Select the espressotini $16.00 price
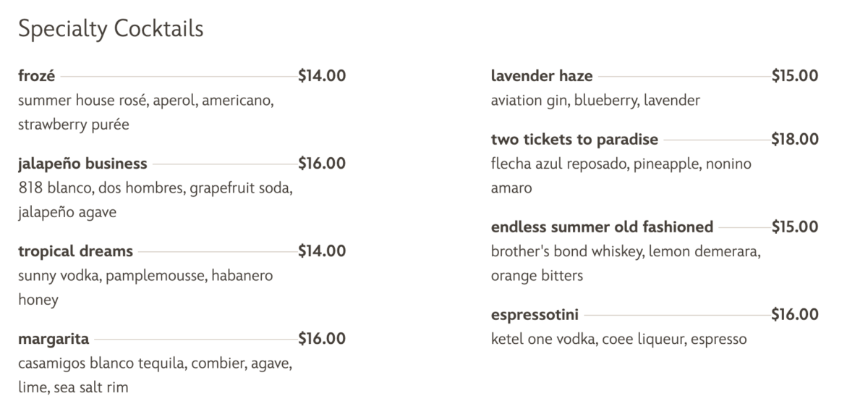Image resolution: width=868 pixels, height=417 pixels. [795, 314]
